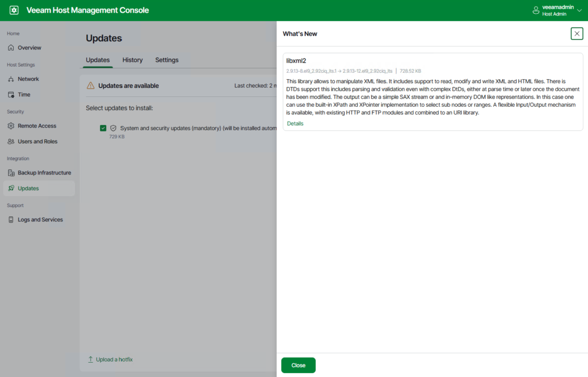Screen dimensions: 588x377
Task: Switch to the Updates tab
Action: click(98, 60)
